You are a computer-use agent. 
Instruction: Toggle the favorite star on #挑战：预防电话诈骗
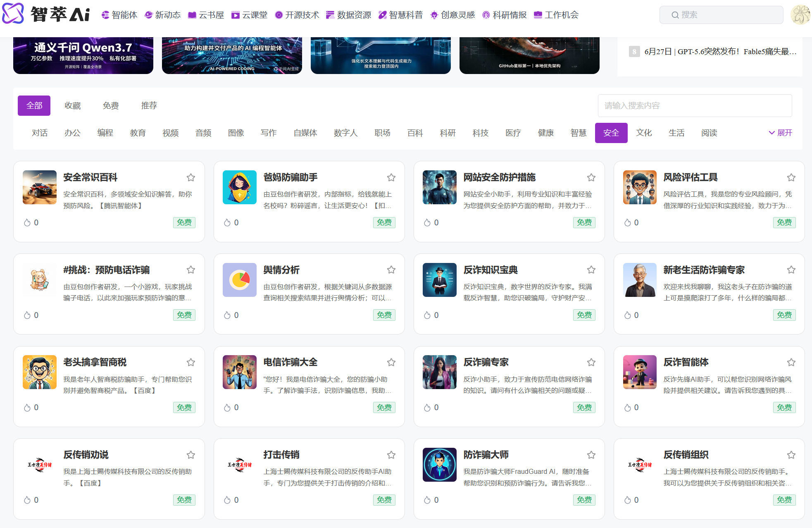(190, 270)
